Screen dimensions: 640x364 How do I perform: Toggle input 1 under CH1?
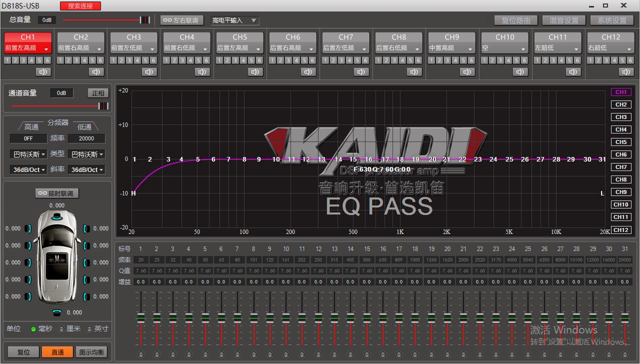click(x=7, y=60)
